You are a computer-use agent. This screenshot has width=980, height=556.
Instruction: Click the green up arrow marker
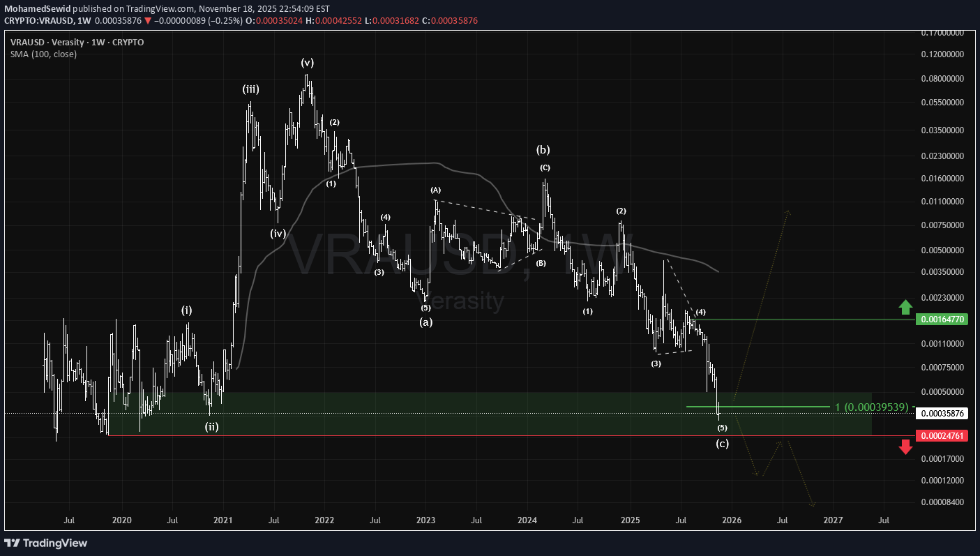905,306
